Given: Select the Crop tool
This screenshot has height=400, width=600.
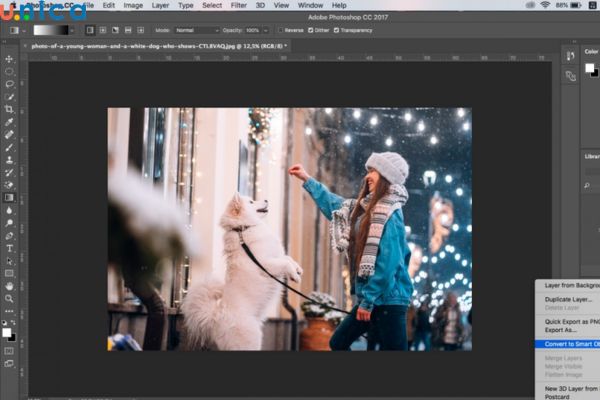Looking at the screenshot, I should pyautogui.click(x=9, y=109).
